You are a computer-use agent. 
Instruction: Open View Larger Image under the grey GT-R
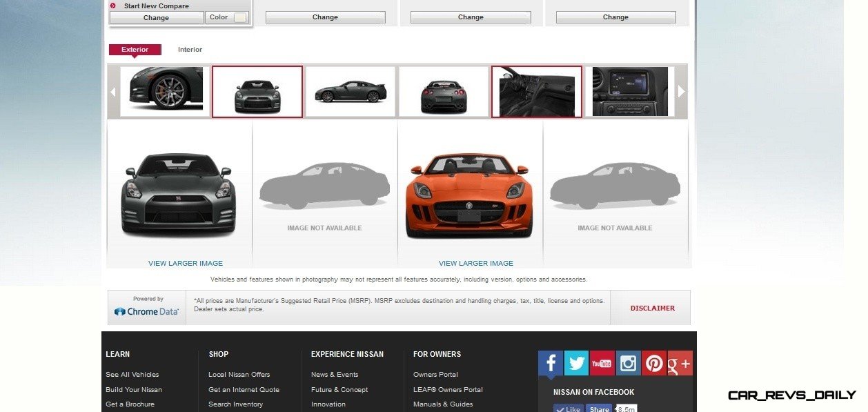186,263
